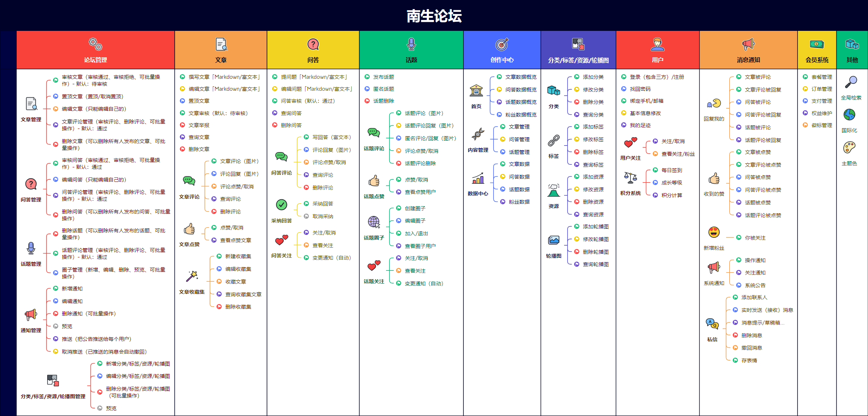Click the magnifier icon above 全局检索
The height and width of the screenshot is (416, 868).
pos(851,82)
